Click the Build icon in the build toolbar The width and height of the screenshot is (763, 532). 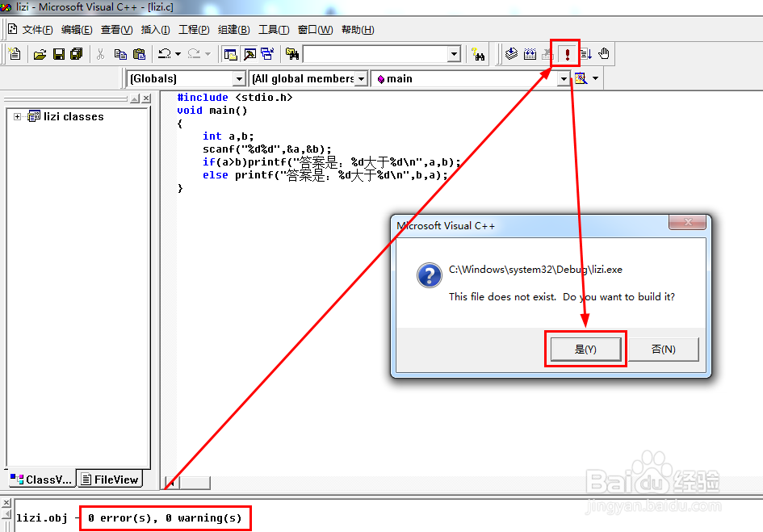click(530, 54)
